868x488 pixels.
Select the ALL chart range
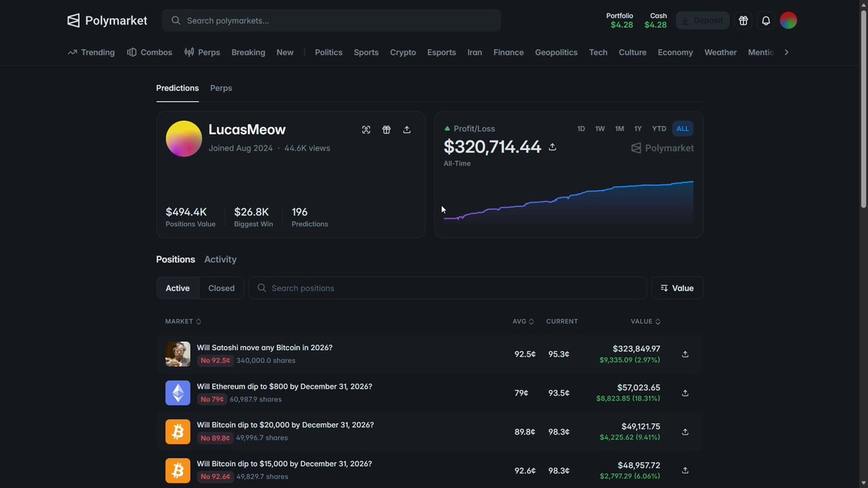683,129
